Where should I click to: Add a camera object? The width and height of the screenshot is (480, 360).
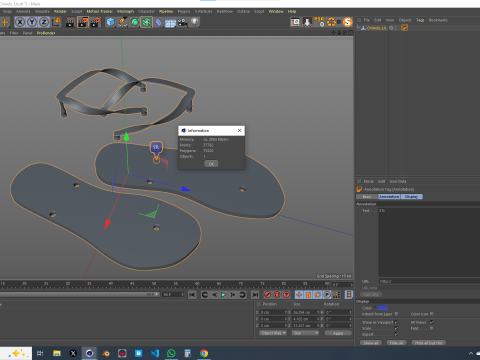pos(182,22)
